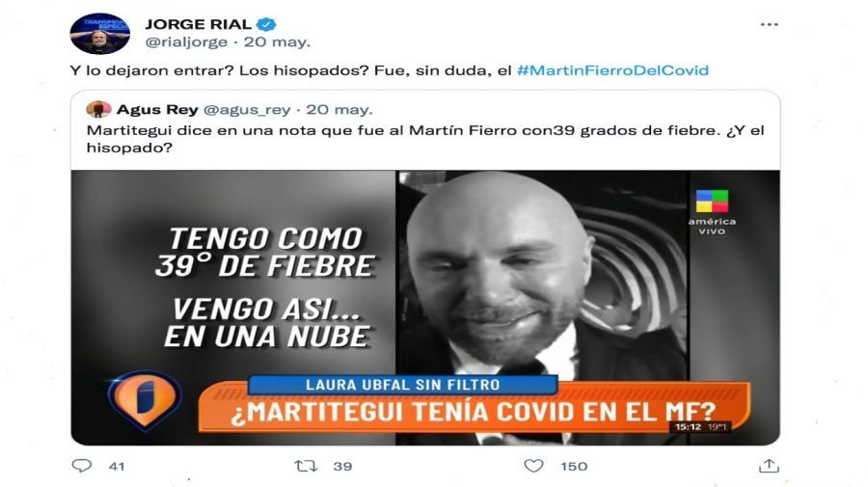This screenshot has width=868, height=487.
Task: Open the #MartinFierroDelCovid hashtag
Action: coord(612,70)
